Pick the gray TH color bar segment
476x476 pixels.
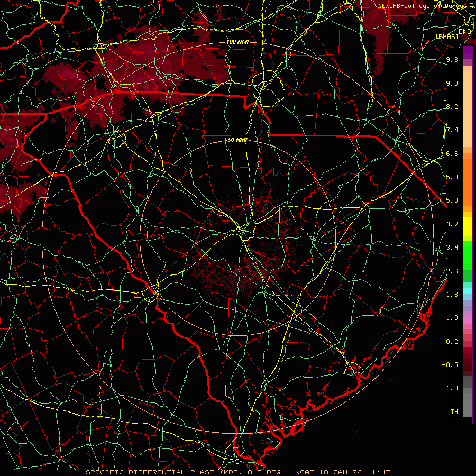coord(467,406)
